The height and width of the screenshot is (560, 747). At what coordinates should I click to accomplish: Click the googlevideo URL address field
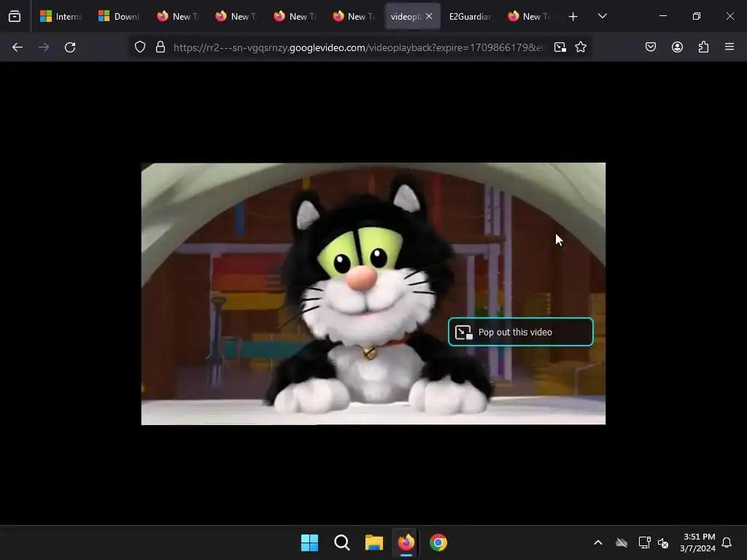tap(358, 47)
